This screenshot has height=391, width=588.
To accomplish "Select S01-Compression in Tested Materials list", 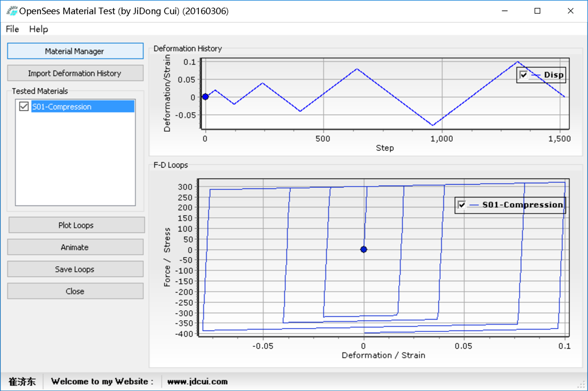I will click(x=82, y=106).
